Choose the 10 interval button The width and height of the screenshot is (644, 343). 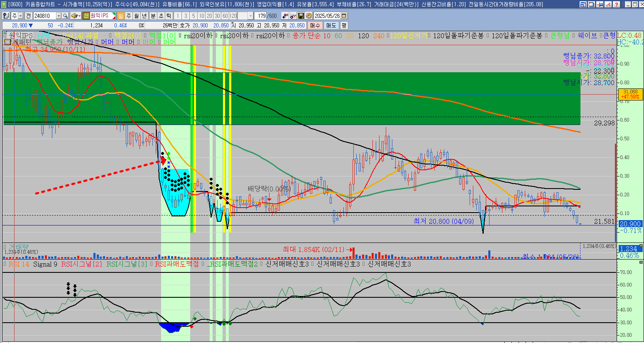[x=201, y=16]
